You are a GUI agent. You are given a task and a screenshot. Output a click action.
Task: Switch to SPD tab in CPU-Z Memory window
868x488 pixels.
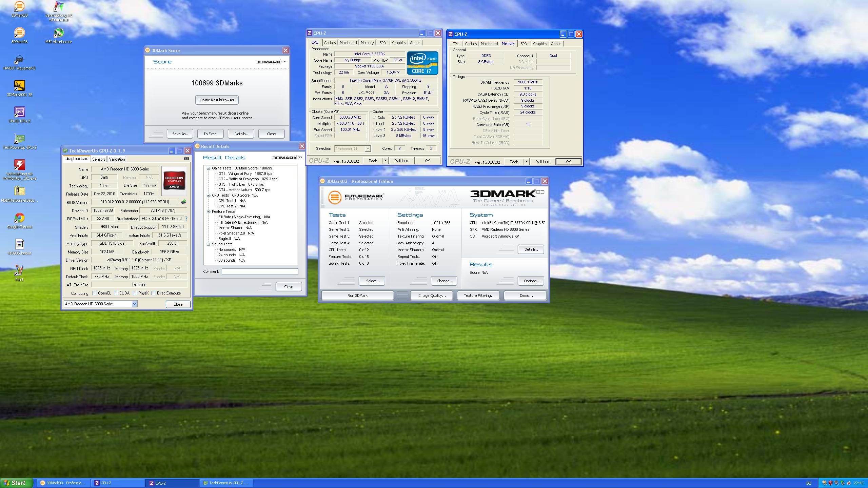(x=524, y=44)
